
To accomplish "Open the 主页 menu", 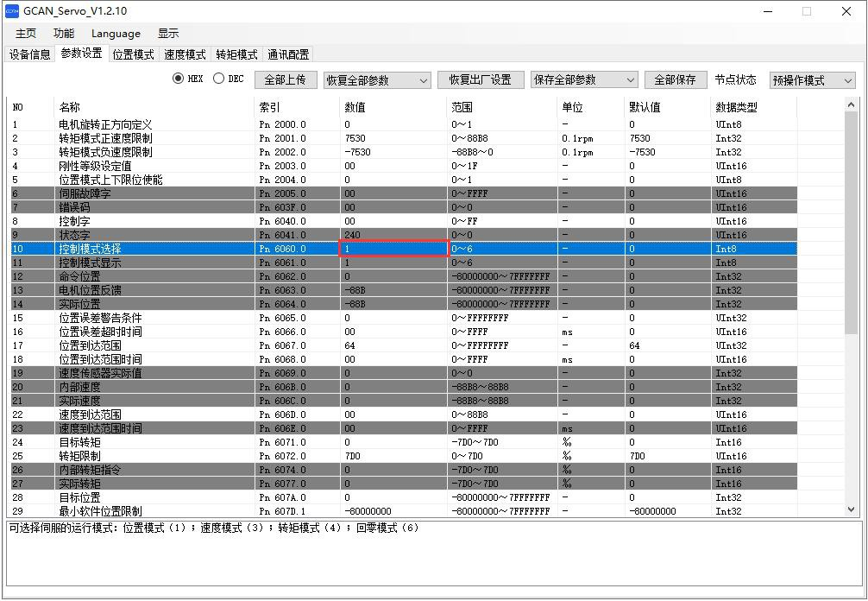I will [26, 34].
